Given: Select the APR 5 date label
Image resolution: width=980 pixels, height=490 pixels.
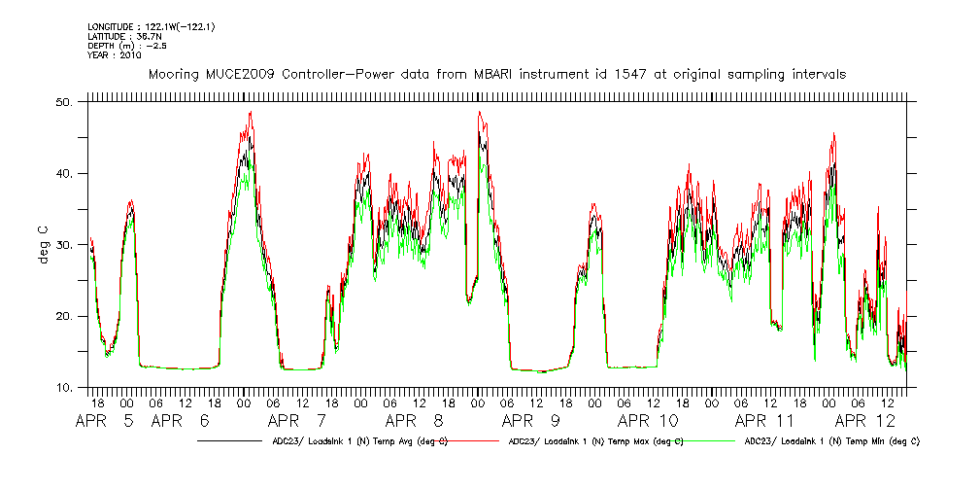Looking at the screenshot, I should coord(106,422).
